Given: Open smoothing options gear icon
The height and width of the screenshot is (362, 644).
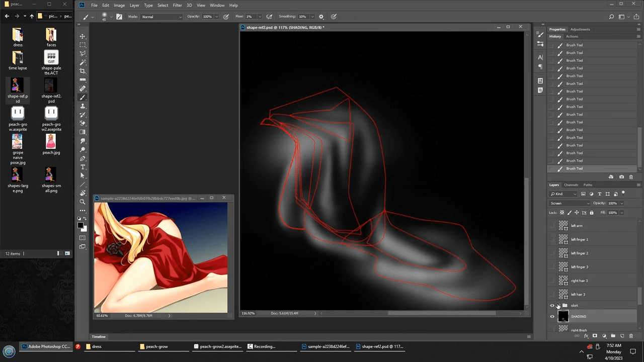Looking at the screenshot, I should (x=321, y=17).
